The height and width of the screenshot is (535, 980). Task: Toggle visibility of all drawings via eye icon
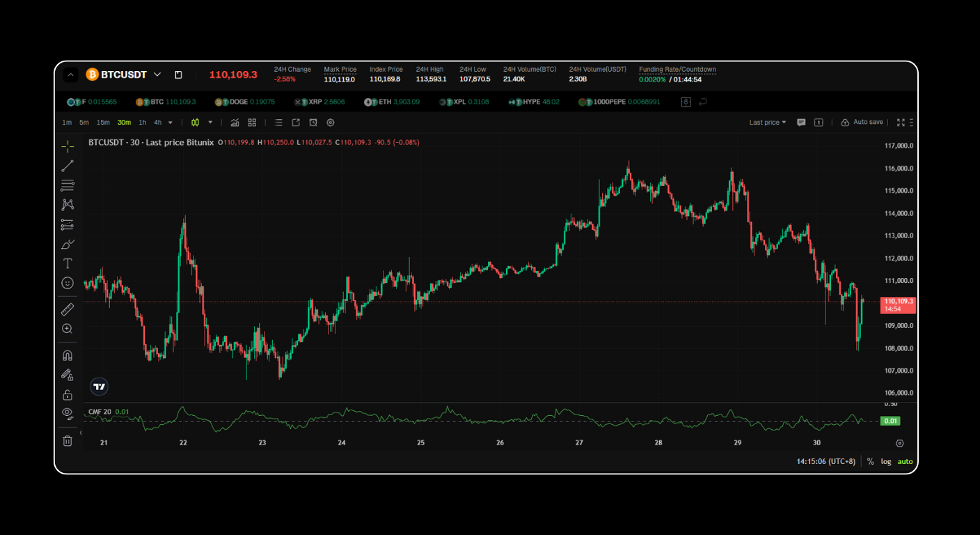point(68,413)
